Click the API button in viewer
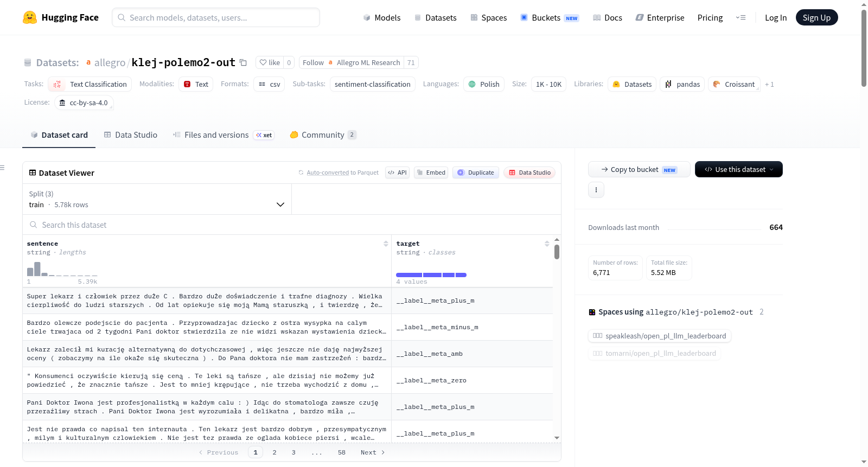Viewport: 868px width, 467px height. (397, 172)
